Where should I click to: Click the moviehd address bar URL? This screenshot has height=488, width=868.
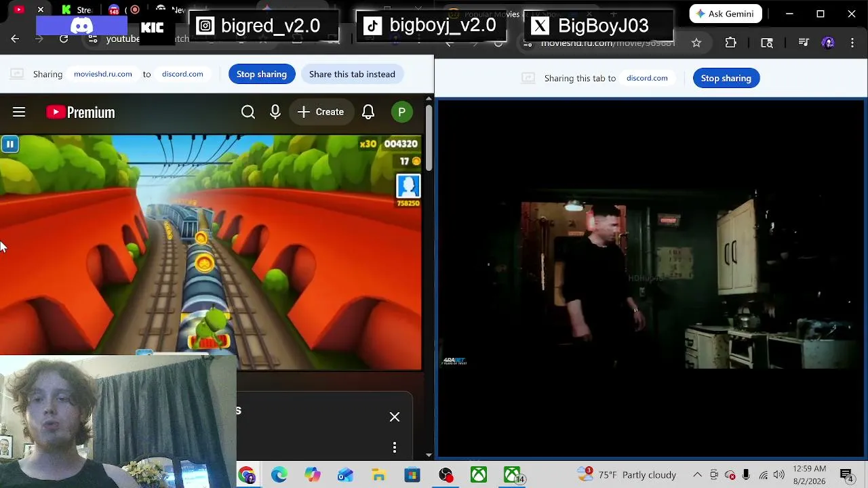tap(608, 43)
